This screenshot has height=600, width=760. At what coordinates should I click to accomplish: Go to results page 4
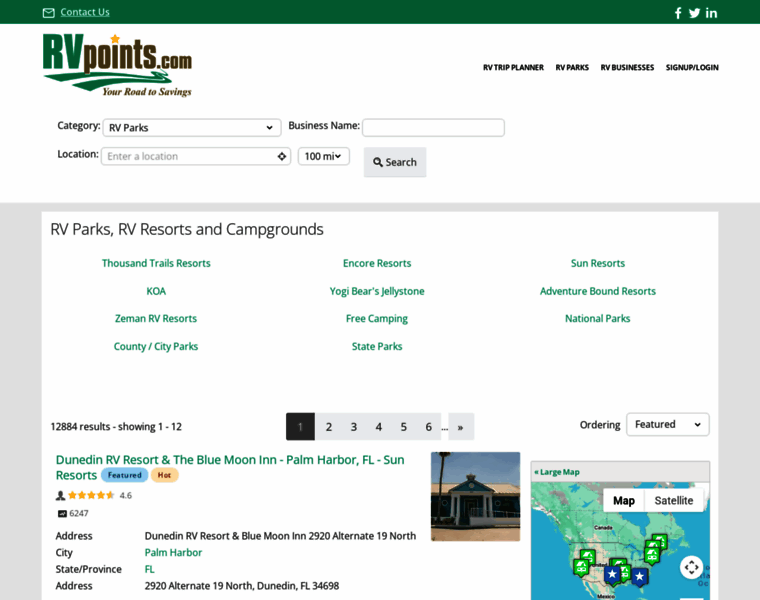[x=379, y=426]
